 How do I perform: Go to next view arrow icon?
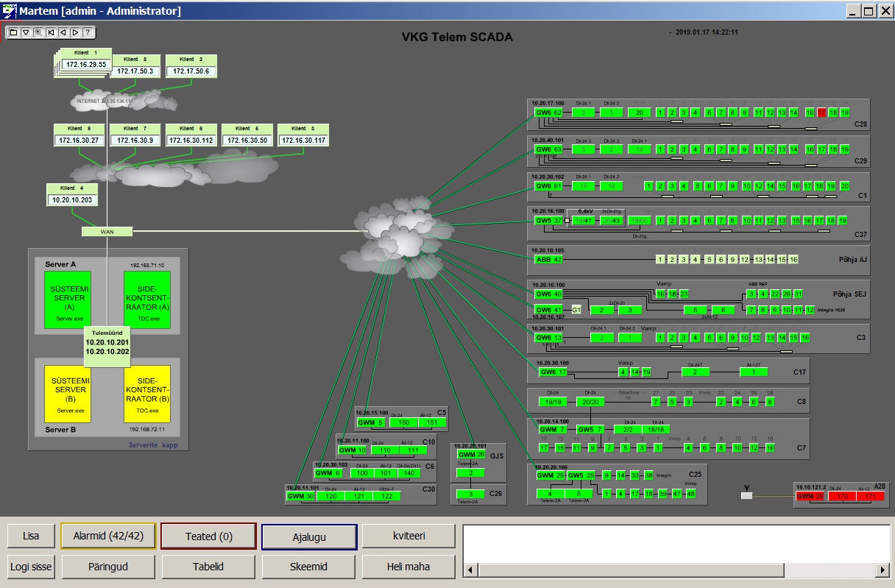(x=75, y=32)
